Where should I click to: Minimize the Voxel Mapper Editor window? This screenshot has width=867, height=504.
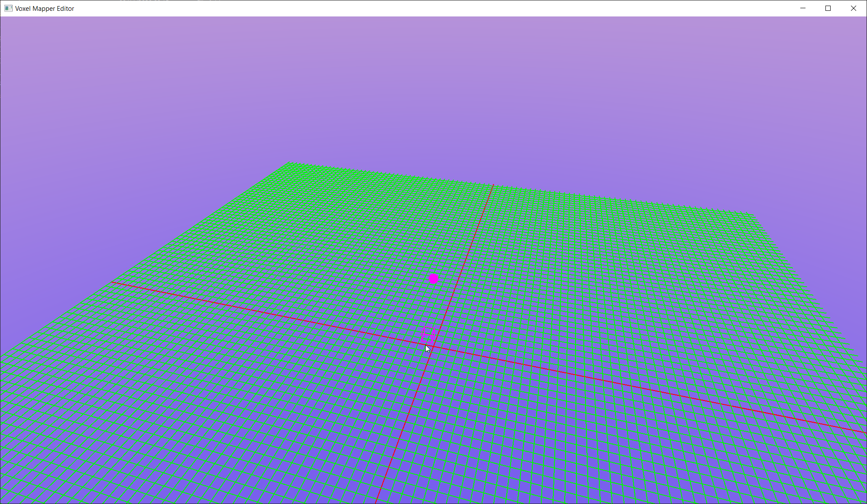803,8
